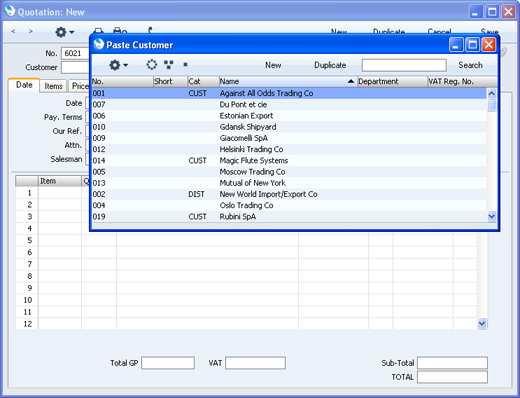Screen dimensions: 520x398
Task: Click scroll down arrow in customer list
Action: [492, 216]
